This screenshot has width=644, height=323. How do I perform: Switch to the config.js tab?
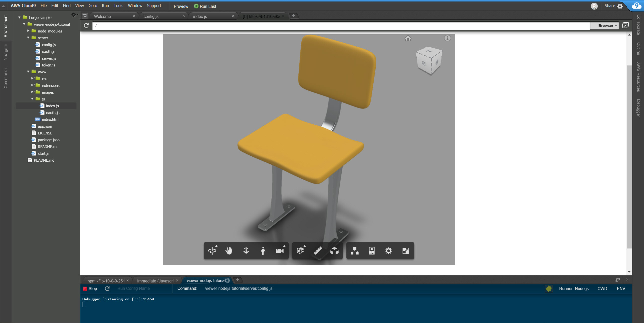[x=163, y=16]
